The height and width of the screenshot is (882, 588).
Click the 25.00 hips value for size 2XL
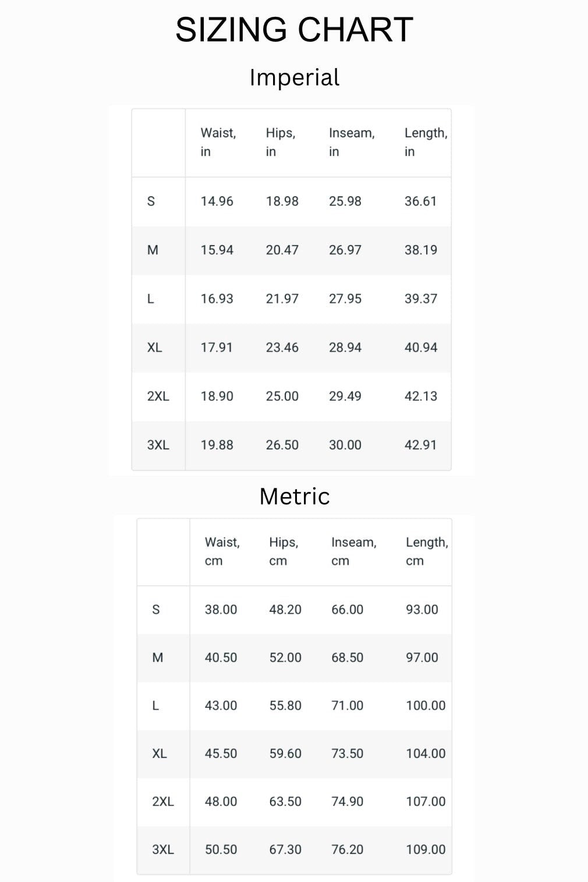pos(282,396)
